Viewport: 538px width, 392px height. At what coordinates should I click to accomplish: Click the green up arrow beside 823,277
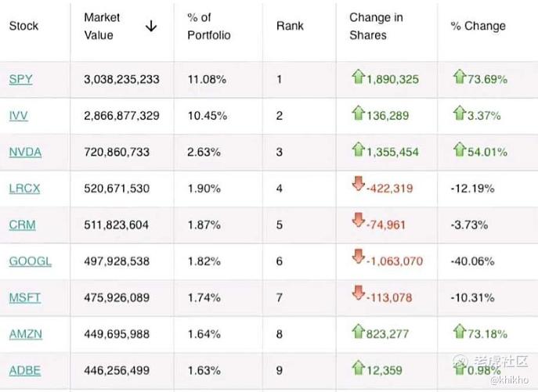(358, 331)
